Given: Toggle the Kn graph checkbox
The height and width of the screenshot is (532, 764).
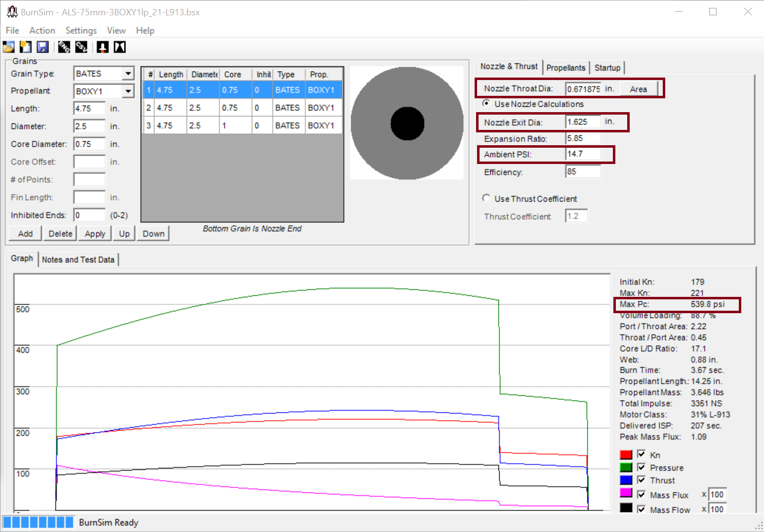Looking at the screenshot, I should click(642, 454).
